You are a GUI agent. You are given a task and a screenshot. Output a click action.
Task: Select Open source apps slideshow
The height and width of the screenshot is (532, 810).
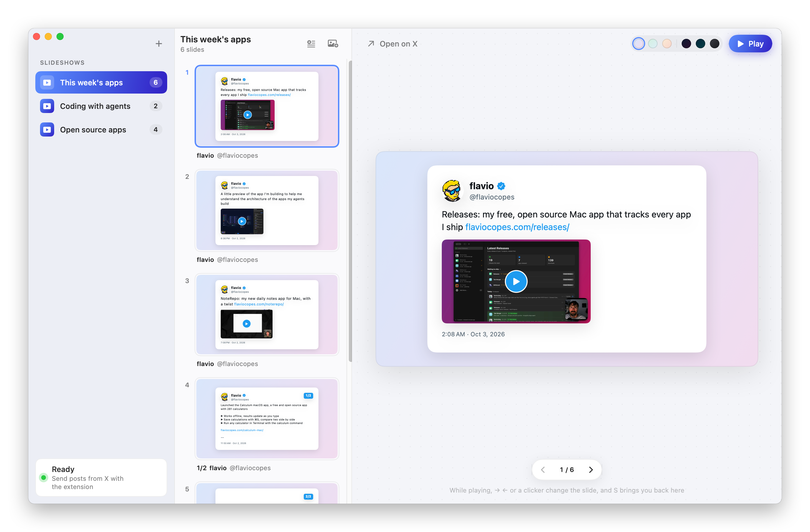(101, 129)
